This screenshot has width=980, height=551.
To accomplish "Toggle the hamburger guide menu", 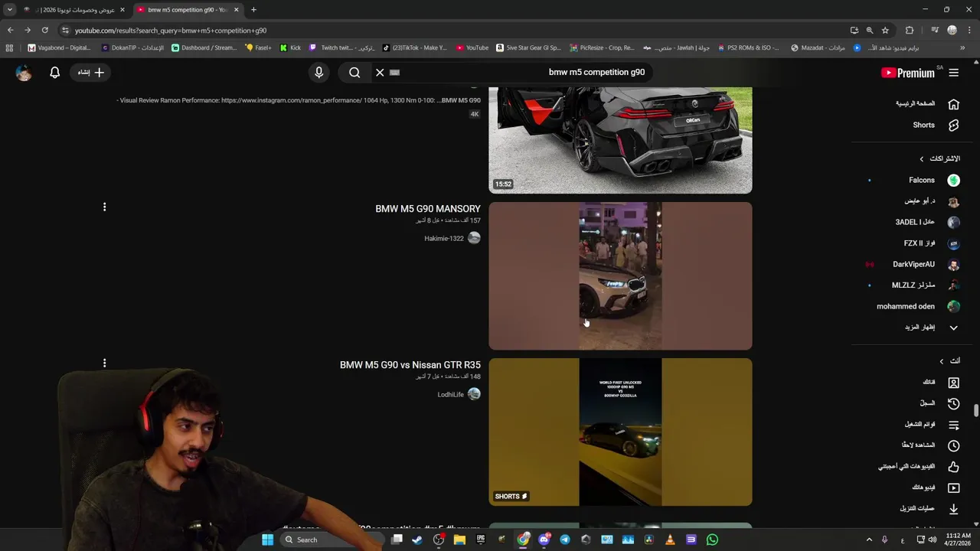I will [954, 73].
